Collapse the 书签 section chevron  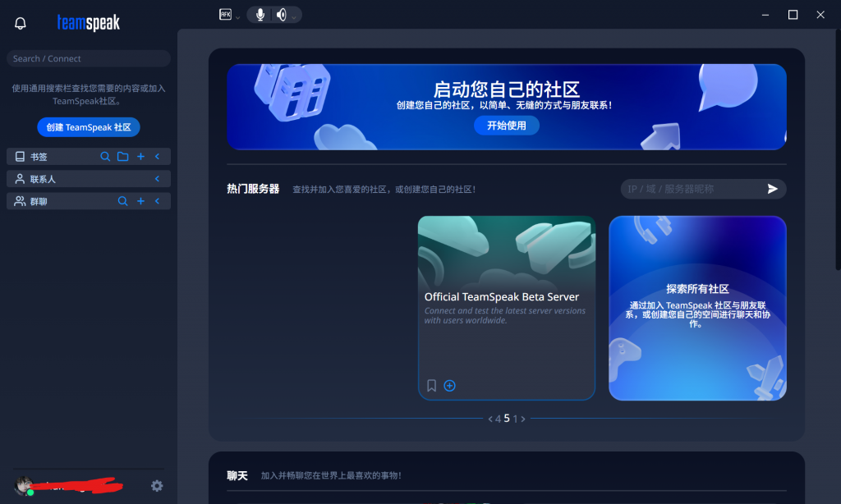[157, 156]
